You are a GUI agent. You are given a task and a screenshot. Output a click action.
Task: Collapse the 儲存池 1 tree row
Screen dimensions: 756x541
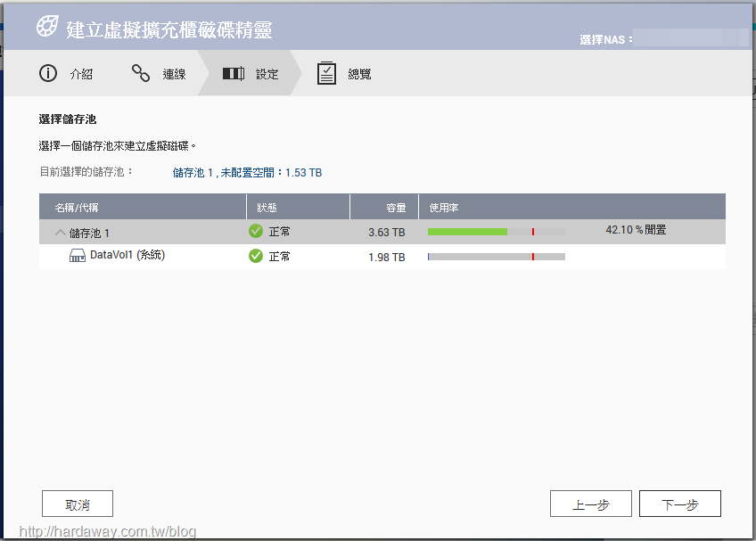(x=61, y=233)
